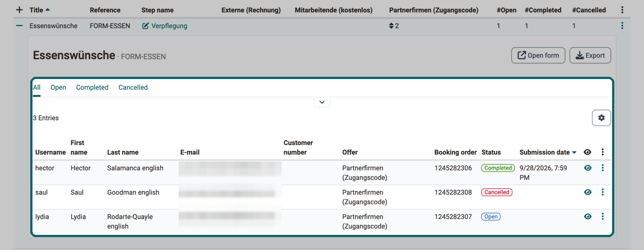Viewport: 644px width, 250px height.
Task: Click the E-mail column header
Action: point(190,152)
